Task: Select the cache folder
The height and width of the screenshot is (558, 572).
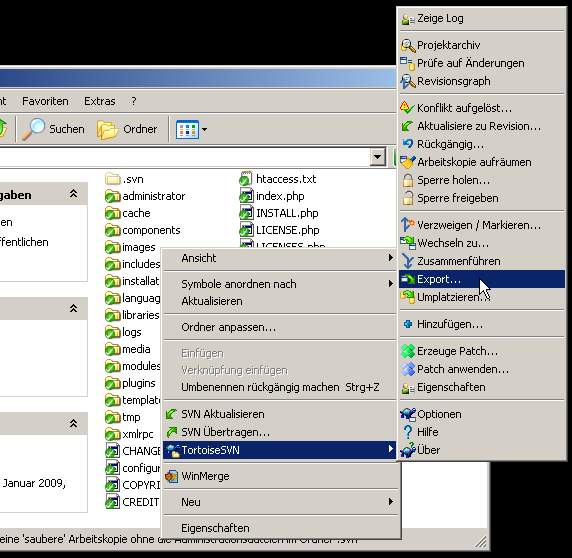Action: click(128, 213)
